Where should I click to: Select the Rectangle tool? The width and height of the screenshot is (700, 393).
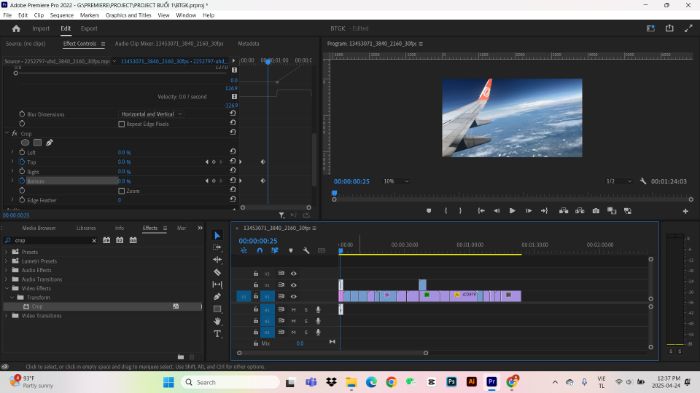point(217,309)
